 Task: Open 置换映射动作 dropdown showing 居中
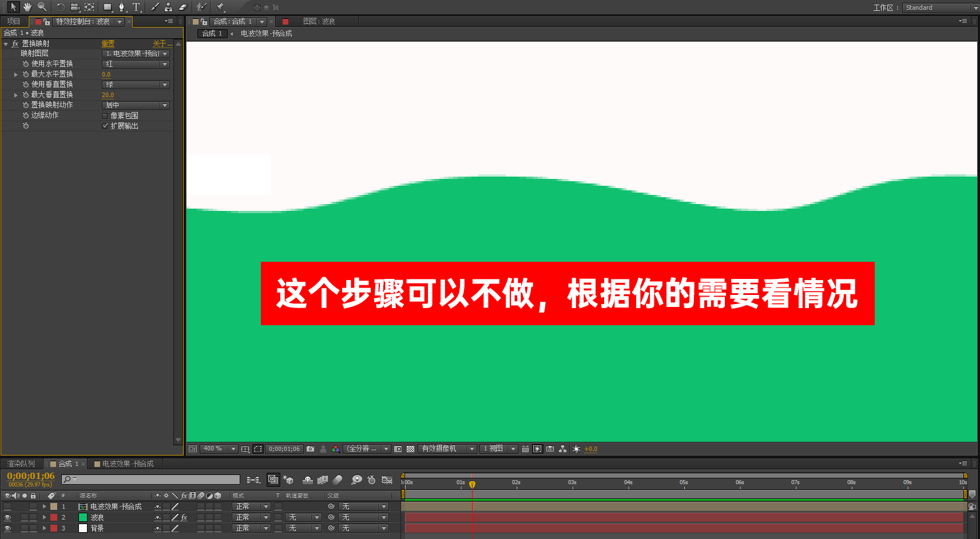(x=136, y=105)
